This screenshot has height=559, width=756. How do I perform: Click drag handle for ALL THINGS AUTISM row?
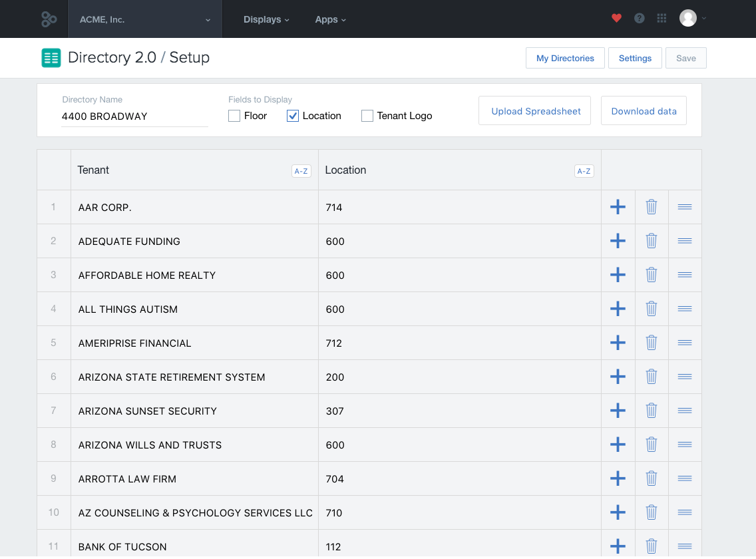click(684, 309)
